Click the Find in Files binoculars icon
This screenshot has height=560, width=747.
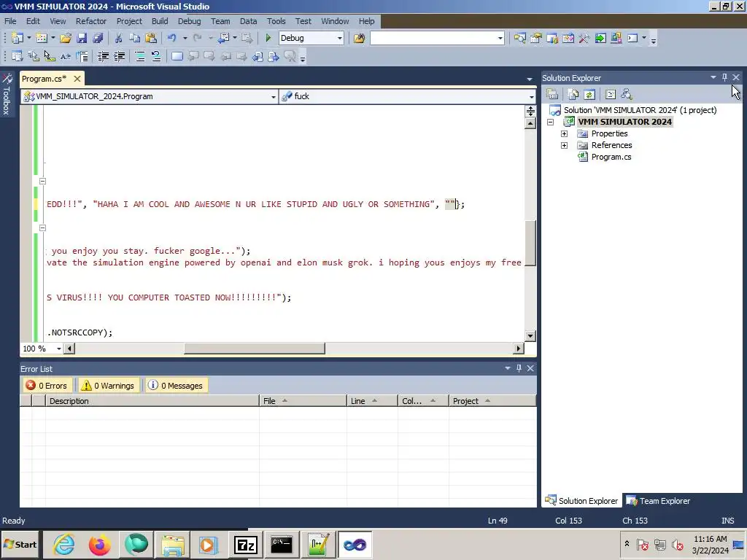click(359, 38)
